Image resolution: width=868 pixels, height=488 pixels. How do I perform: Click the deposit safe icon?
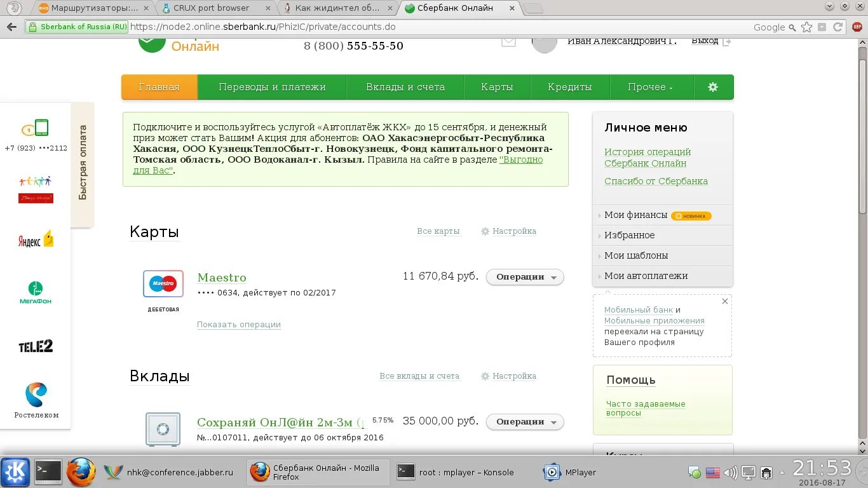pyautogui.click(x=163, y=429)
